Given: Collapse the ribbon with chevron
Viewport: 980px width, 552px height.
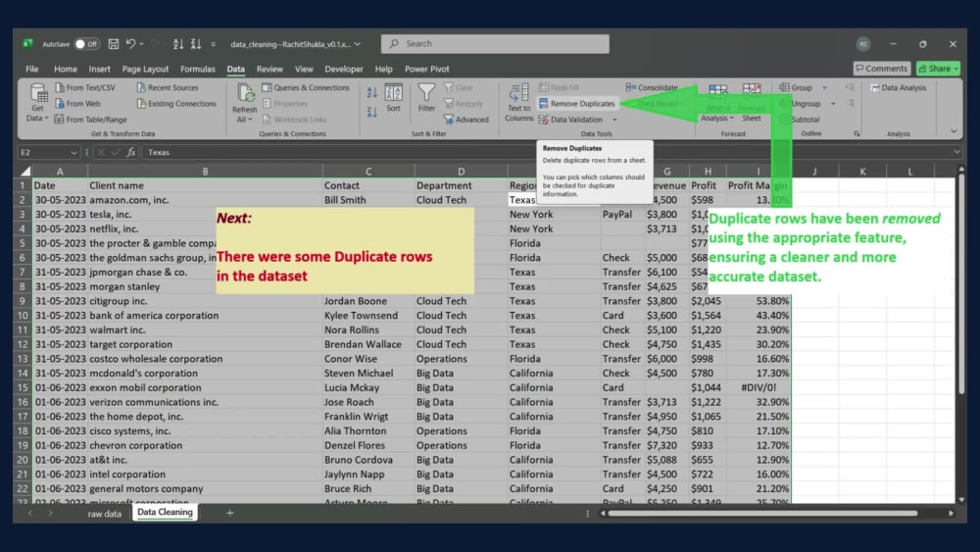Looking at the screenshot, I should (954, 131).
